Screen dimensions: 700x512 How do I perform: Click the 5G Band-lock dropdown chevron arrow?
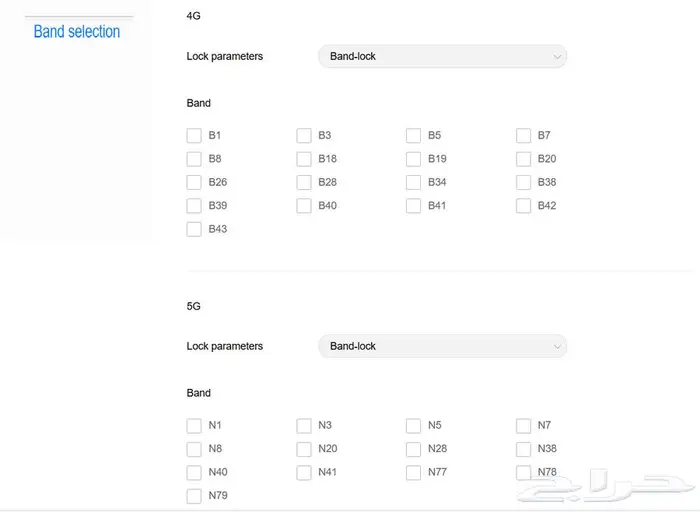[557, 346]
